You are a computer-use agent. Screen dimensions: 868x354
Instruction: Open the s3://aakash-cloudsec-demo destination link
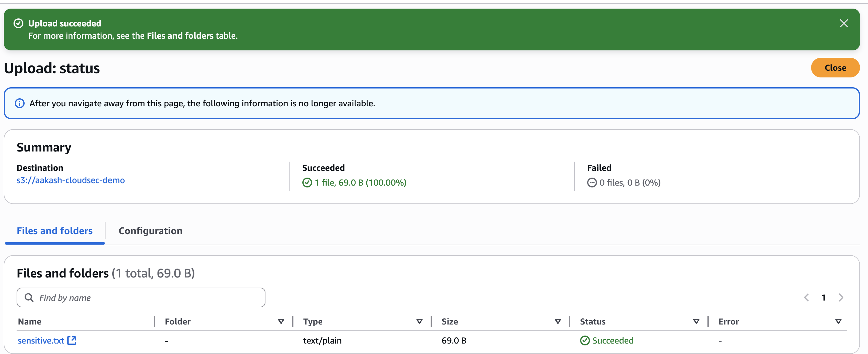[x=70, y=180]
